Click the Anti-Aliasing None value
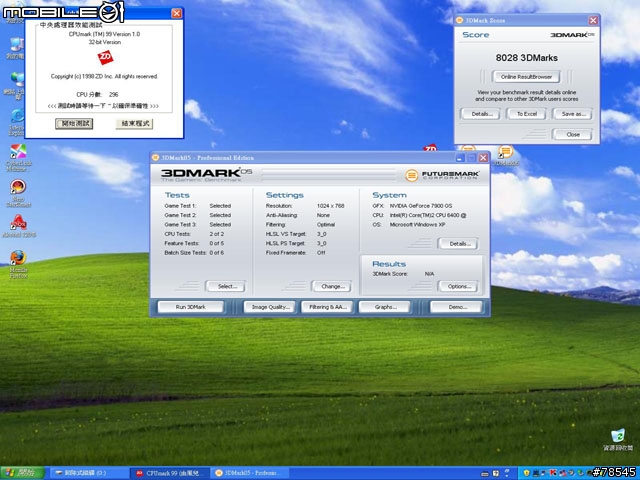 (323, 215)
